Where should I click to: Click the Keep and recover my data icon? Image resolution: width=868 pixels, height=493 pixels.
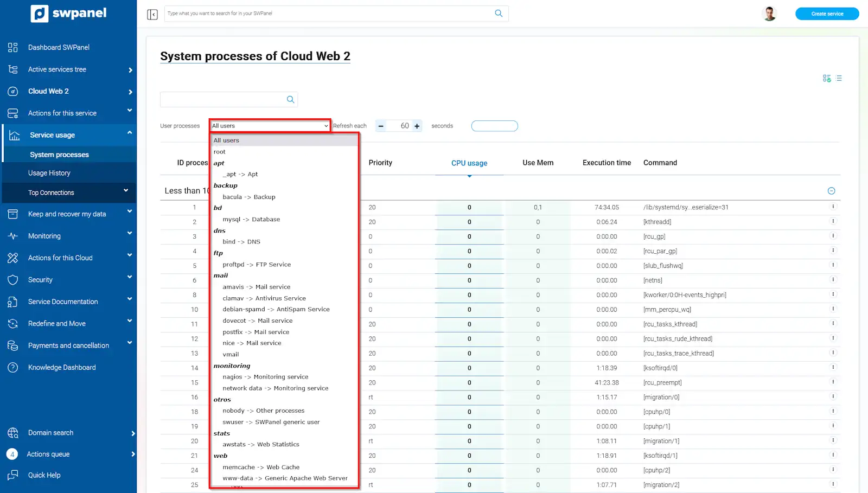13,214
